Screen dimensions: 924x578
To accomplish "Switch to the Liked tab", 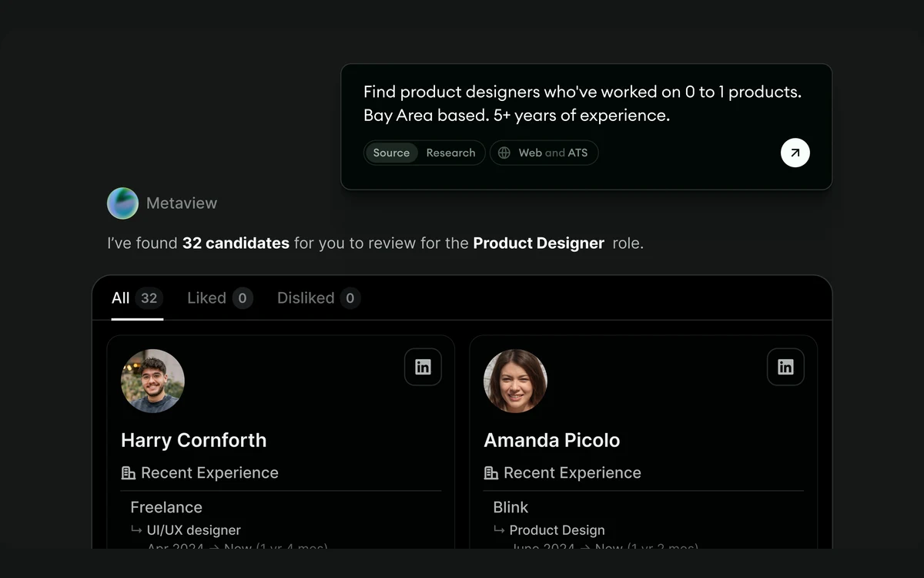I will coord(219,298).
